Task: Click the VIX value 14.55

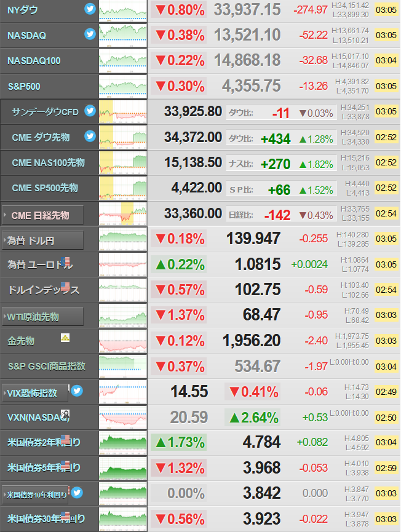Action: coord(189,392)
